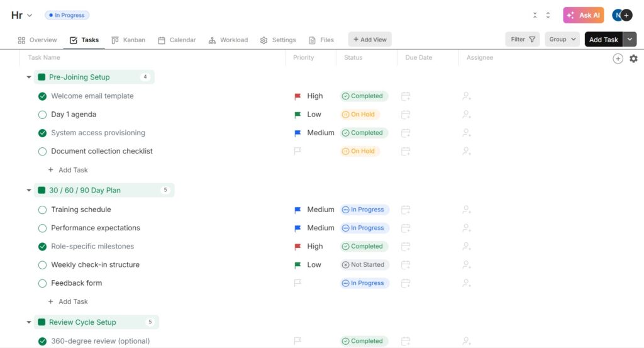Uncheck System access provisioning task
Viewport: 644px width, 348px height.
tap(42, 133)
